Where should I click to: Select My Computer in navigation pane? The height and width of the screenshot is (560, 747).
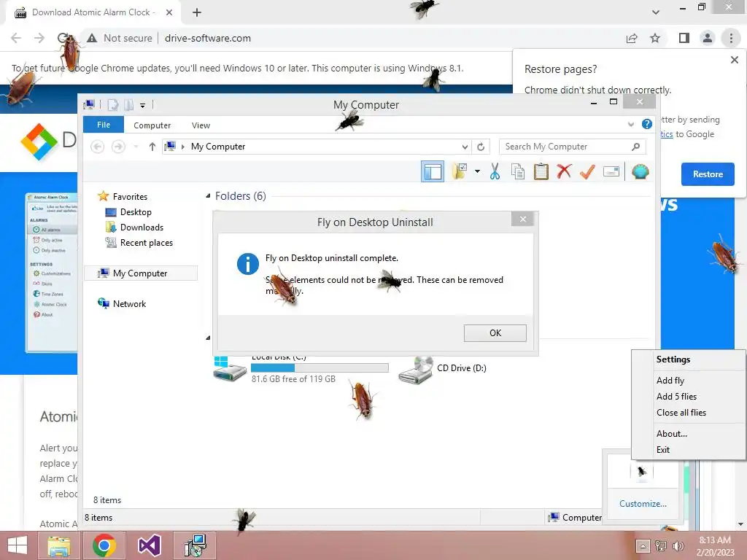pyautogui.click(x=141, y=273)
